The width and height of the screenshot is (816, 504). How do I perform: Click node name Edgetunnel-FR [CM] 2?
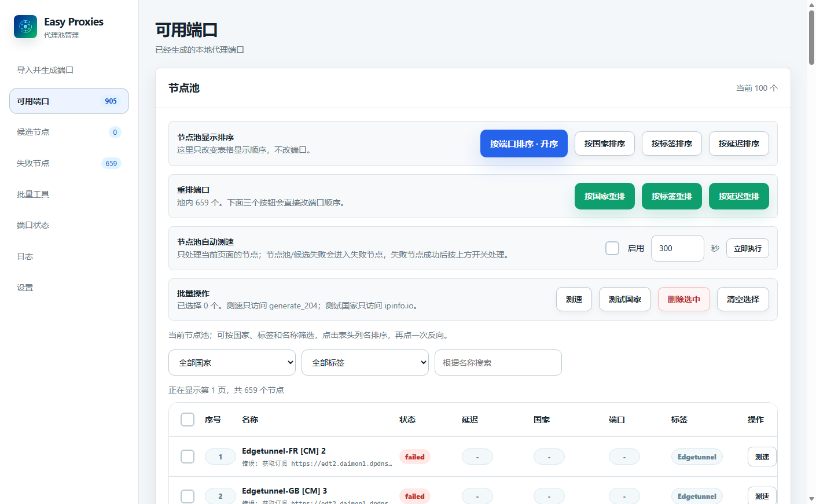click(x=284, y=451)
